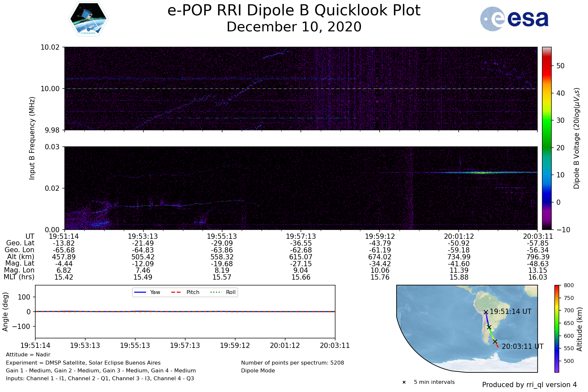Click the x marker just above the 20:03:11 UT label
Screen dimensions: 588x392
point(495,341)
